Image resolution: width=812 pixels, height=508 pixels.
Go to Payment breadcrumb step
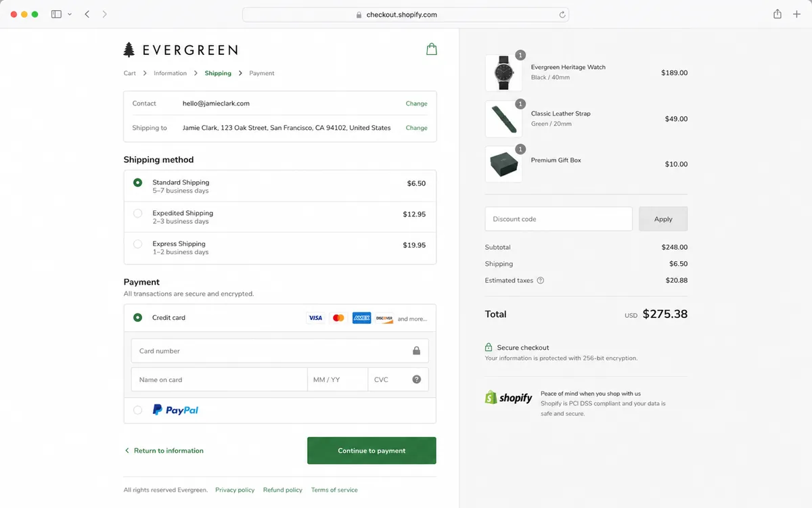262,73
